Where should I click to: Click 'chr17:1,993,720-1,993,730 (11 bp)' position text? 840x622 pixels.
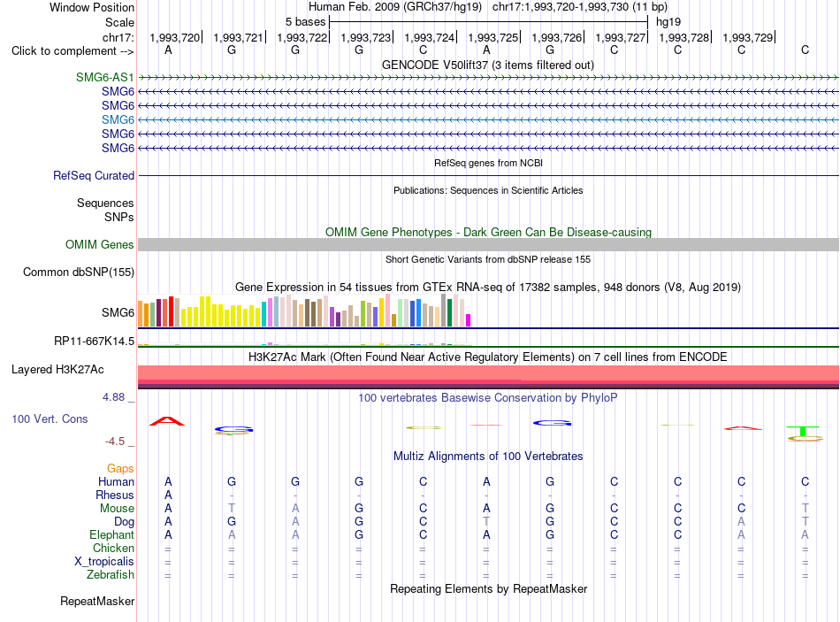580,7
